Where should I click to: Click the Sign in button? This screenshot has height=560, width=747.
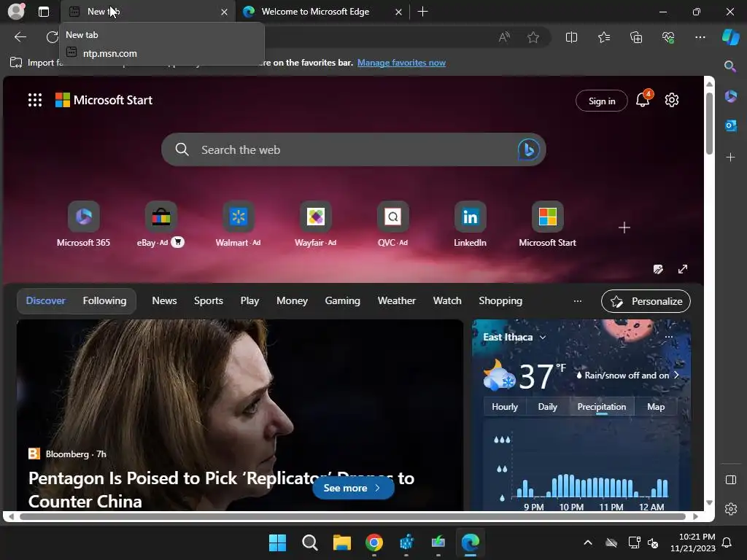pos(602,101)
